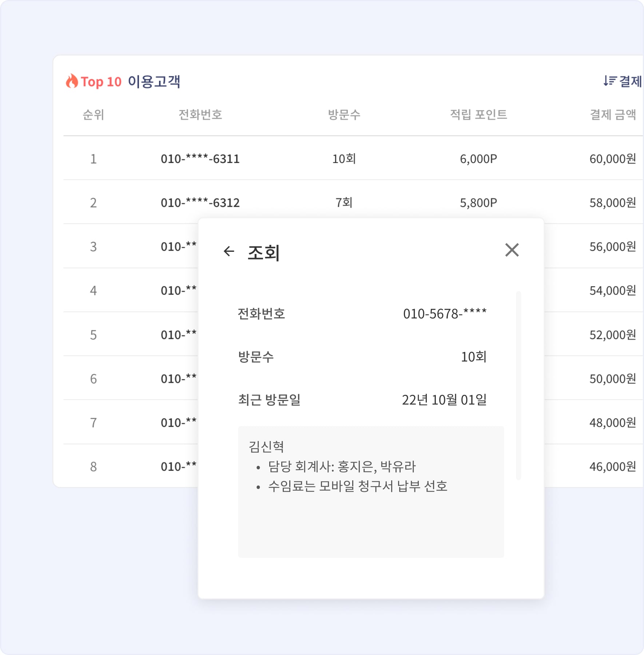
Task: Click the flame icon beside Top 10
Action: pos(72,81)
